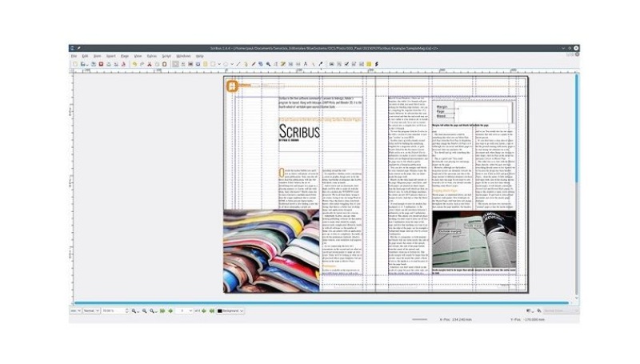Go to next page arrow

[x=204, y=311]
